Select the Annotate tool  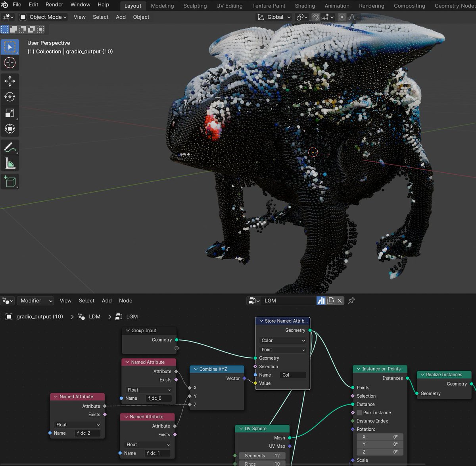point(10,147)
